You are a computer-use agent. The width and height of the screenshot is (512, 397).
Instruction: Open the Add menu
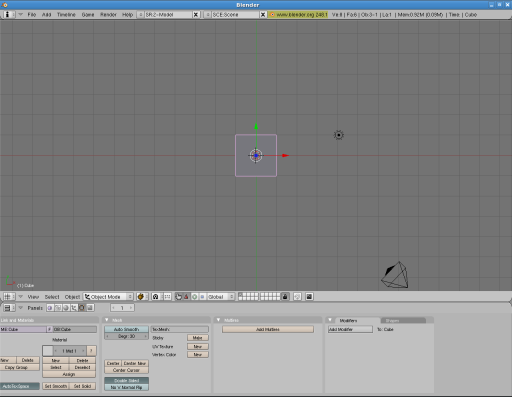click(x=46, y=15)
